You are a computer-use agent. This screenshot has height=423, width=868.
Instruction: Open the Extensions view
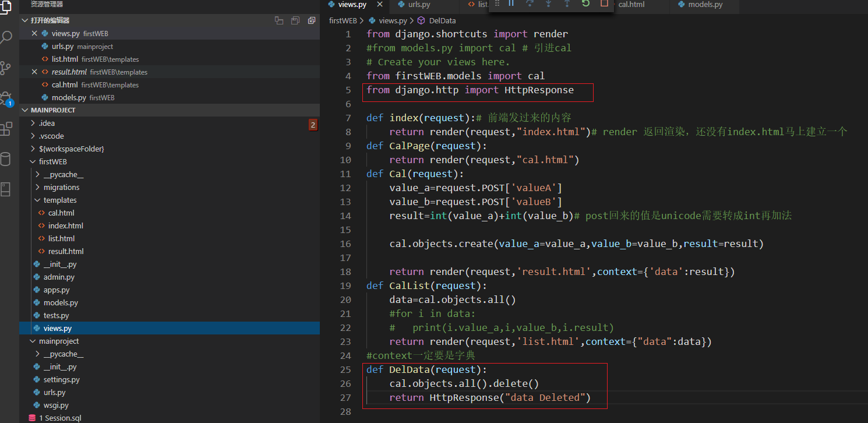[x=6, y=129]
